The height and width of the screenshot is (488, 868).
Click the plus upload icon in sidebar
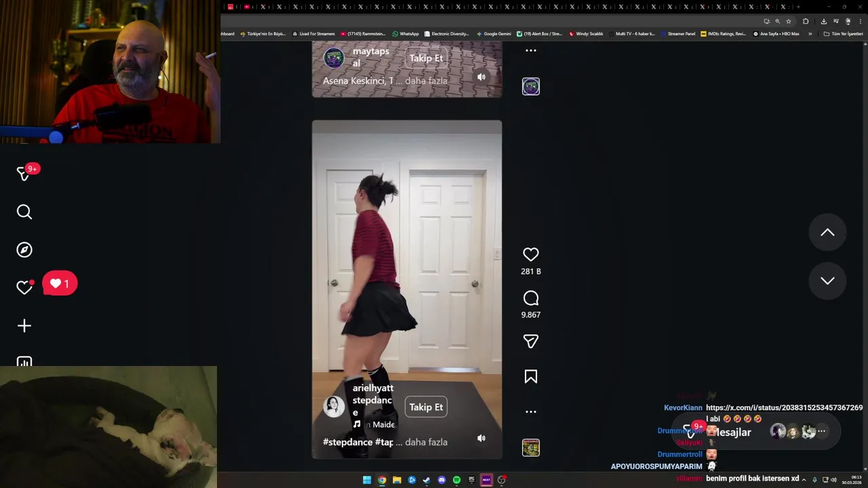click(24, 326)
